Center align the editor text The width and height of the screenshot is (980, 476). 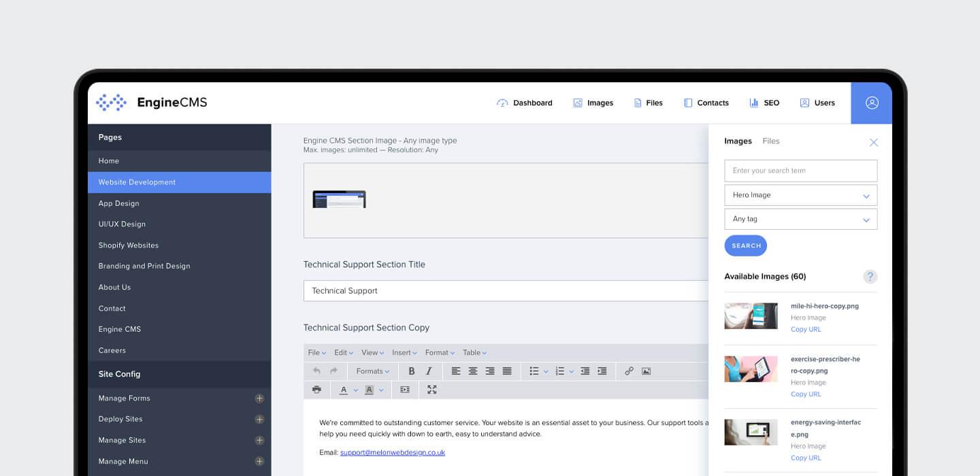(x=473, y=371)
